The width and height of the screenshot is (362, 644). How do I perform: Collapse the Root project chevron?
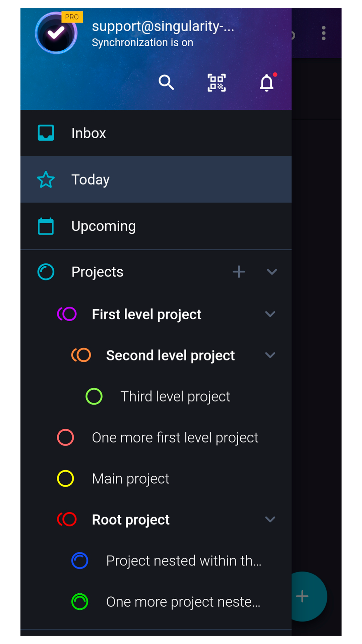(270, 520)
